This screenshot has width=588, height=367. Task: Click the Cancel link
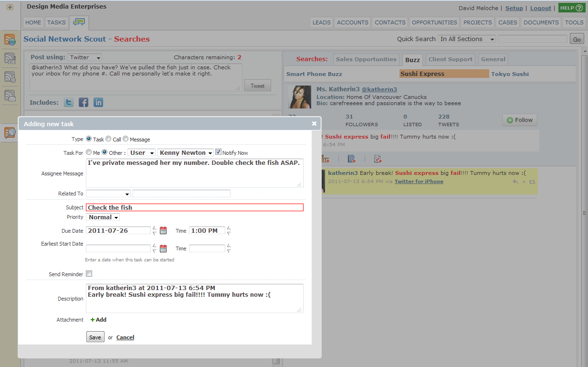pos(125,337)
